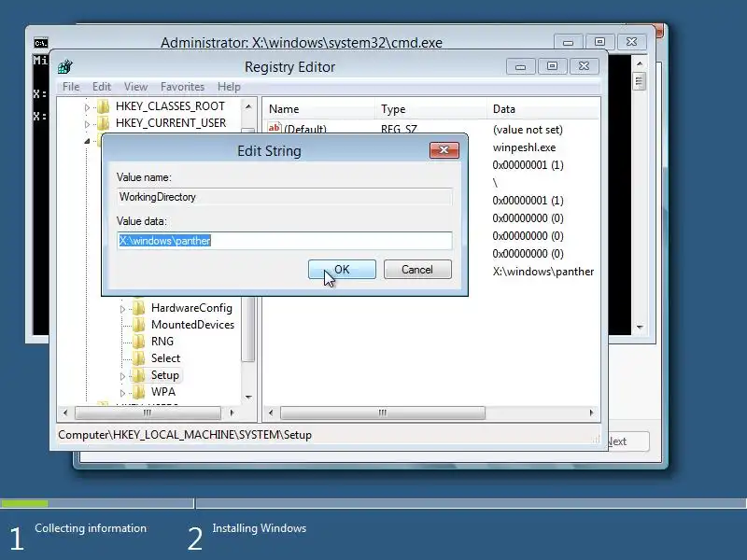Click the tree pane vertical scrollbar thumb

click(247, 329)
